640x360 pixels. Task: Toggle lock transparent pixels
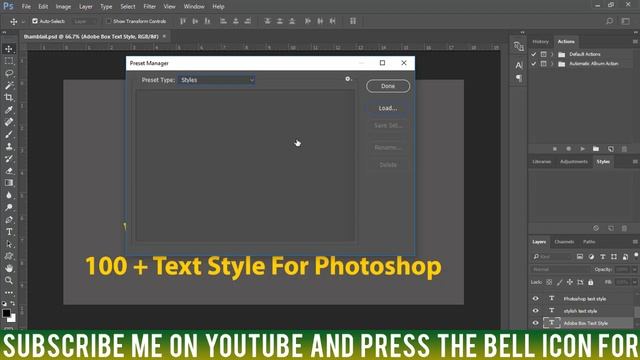coord(549,282)
